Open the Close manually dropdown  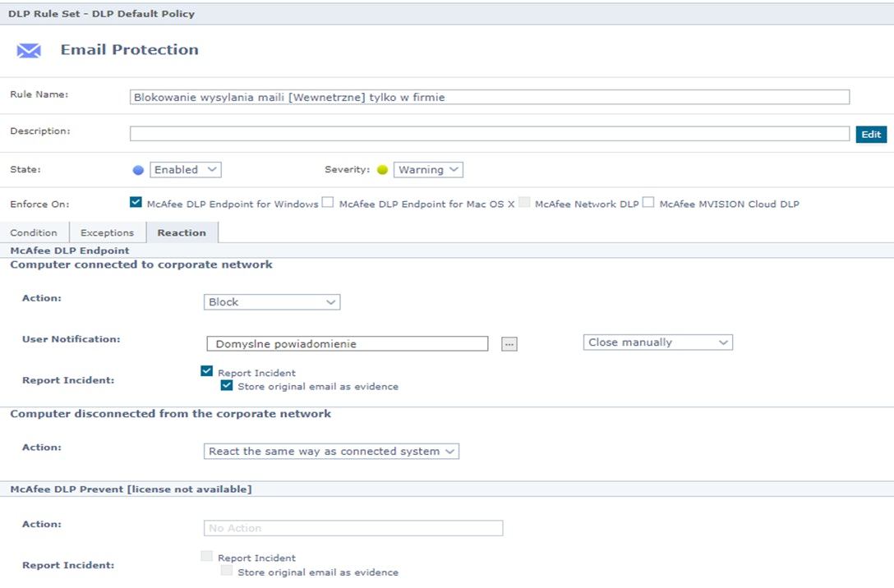(x=657, y=342)
